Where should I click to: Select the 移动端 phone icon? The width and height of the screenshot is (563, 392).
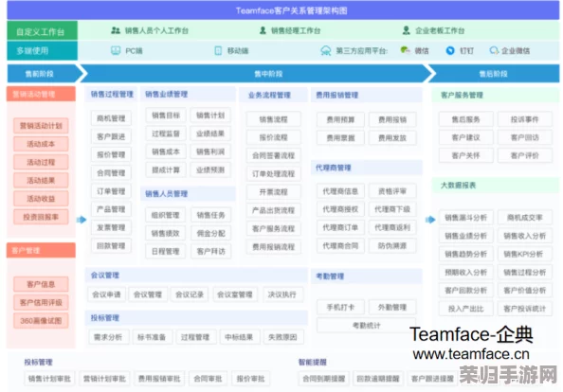point(218,50)
